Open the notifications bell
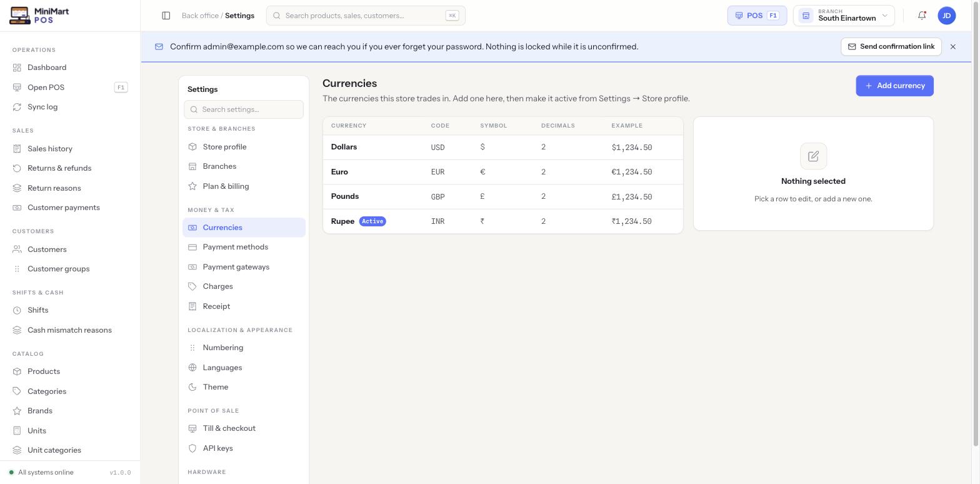980x484 pixels. pos(922,16)
